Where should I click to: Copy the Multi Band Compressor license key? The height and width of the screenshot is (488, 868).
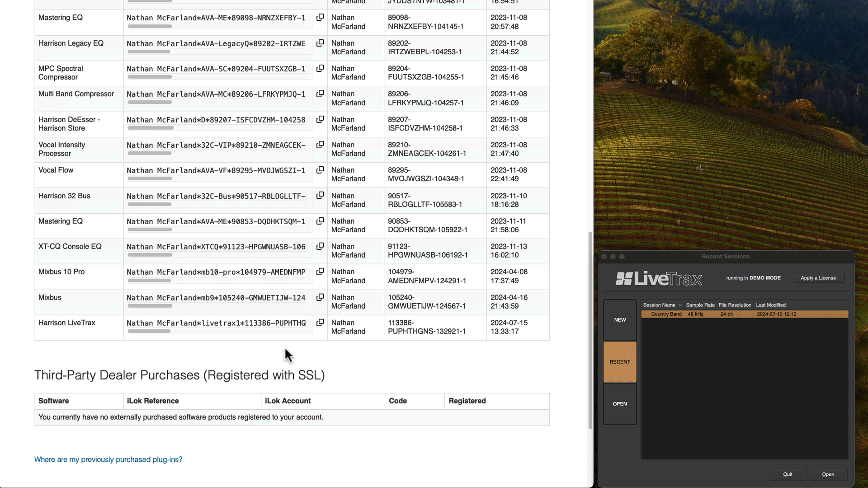(320, 94)
